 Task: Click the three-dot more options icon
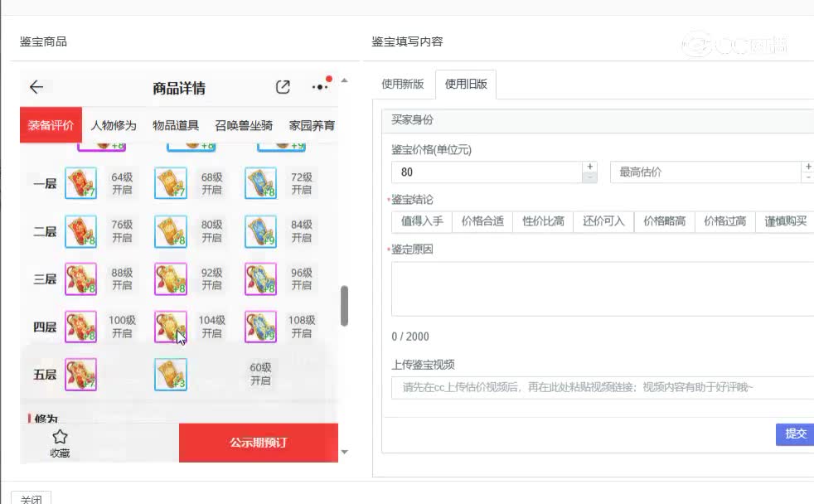point(318,86)
